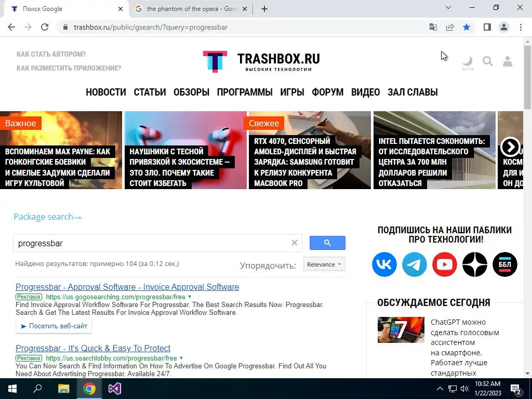Open the ОБЗОРЫ menu item
532x399 pixels.
191,92
